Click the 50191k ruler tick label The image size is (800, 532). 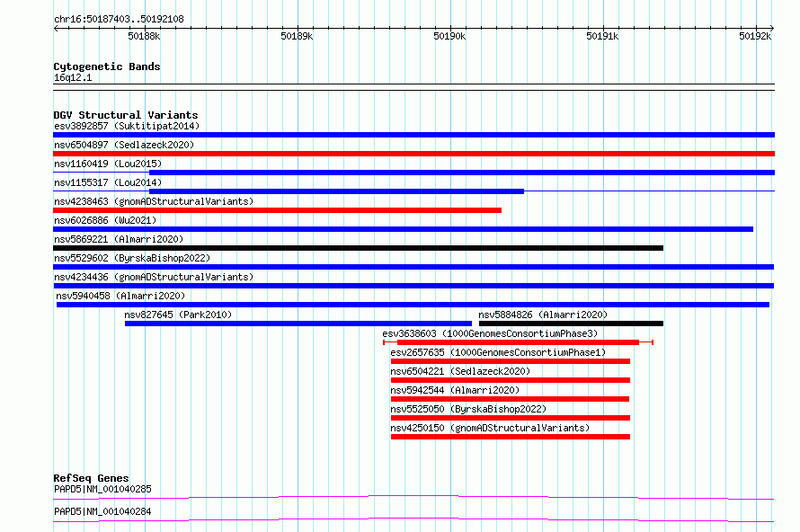pyautogui.click(x=602, y=36)
